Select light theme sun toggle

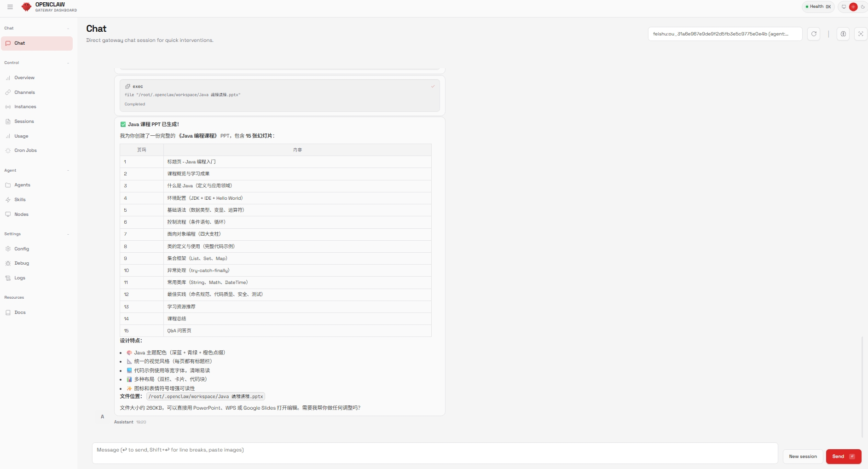(853, 7)
